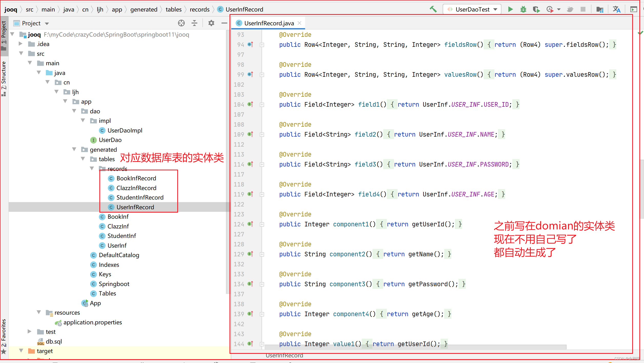
Task: Click the override gutter marker at line 104
Action: pos(250,104)
